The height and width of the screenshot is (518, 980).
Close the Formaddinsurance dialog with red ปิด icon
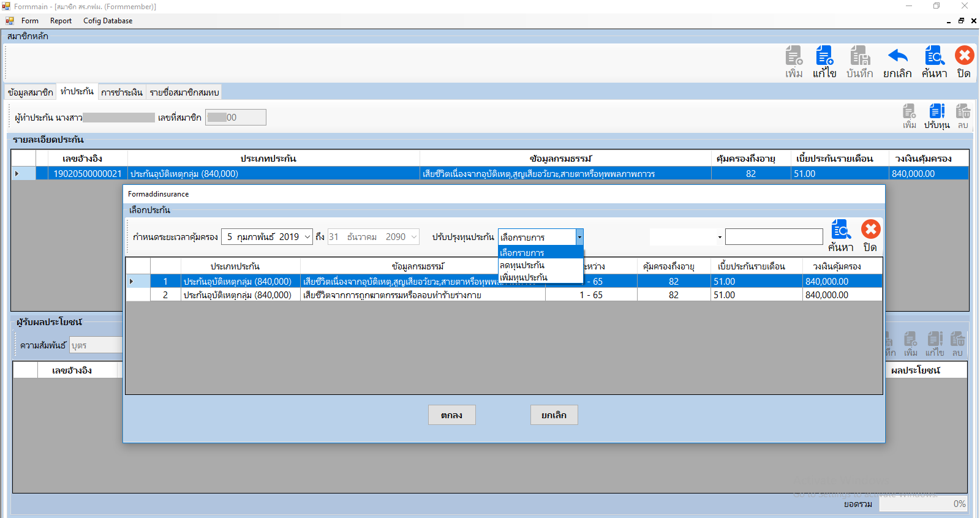tap(870, 230)
